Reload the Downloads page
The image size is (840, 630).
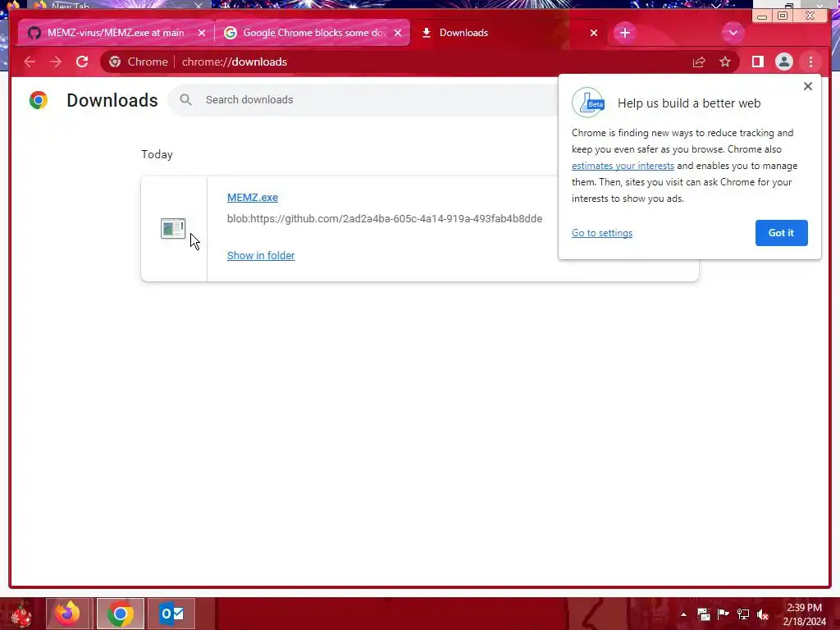[x=82, y=62]
